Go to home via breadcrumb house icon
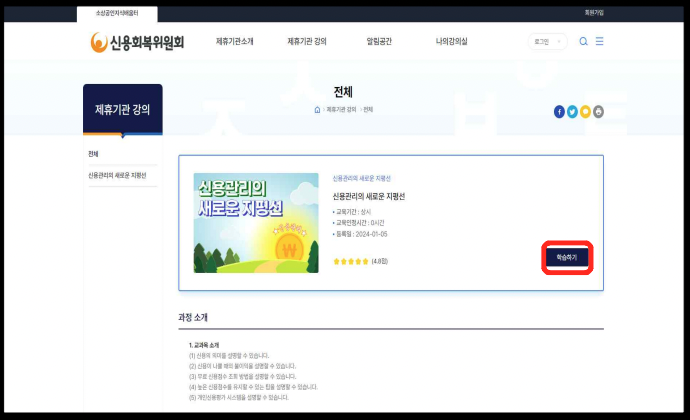 click(x=317, y=109)
